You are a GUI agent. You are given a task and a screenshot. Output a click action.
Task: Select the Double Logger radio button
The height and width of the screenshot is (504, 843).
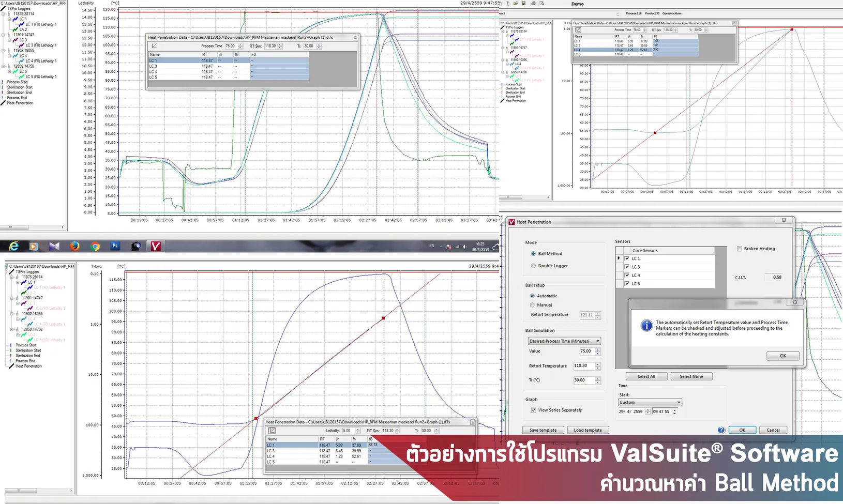[x=533, y=266]
